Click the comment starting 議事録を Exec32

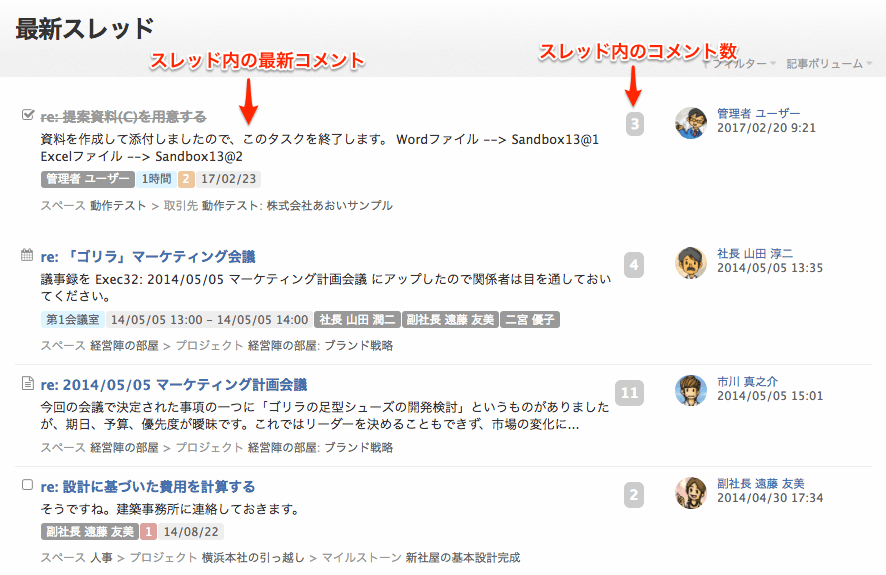click(x=326, y=288)
